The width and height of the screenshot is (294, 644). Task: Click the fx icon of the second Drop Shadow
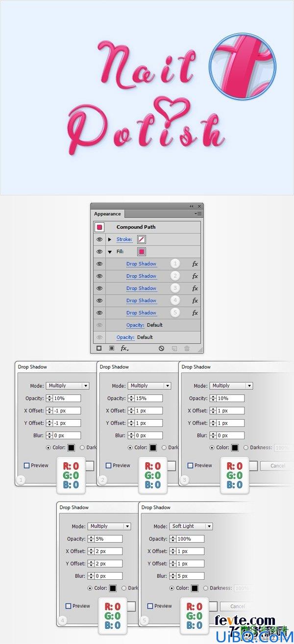195,276
